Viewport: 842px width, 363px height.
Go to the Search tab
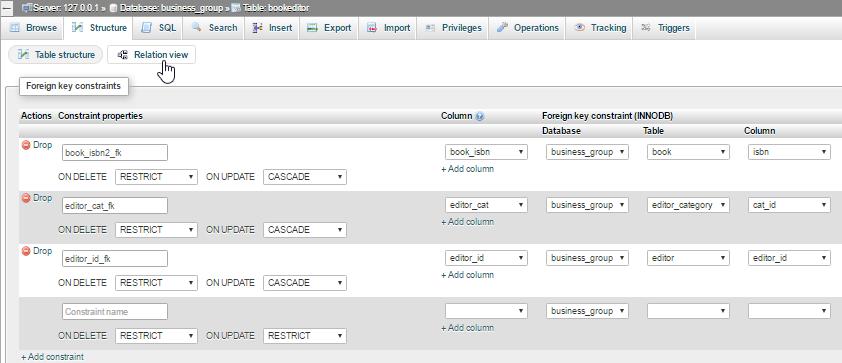[x=214, y=28]
